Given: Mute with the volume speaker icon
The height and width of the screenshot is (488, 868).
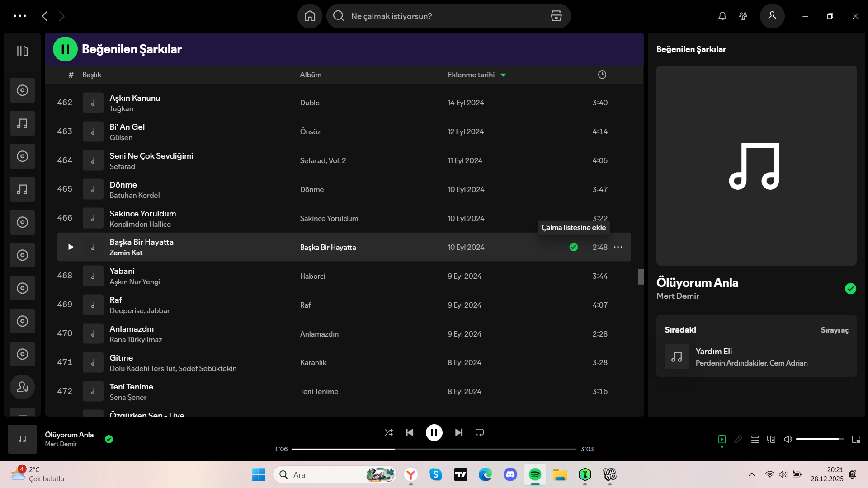Looking at the screenshot, I should tap(788, 439).
